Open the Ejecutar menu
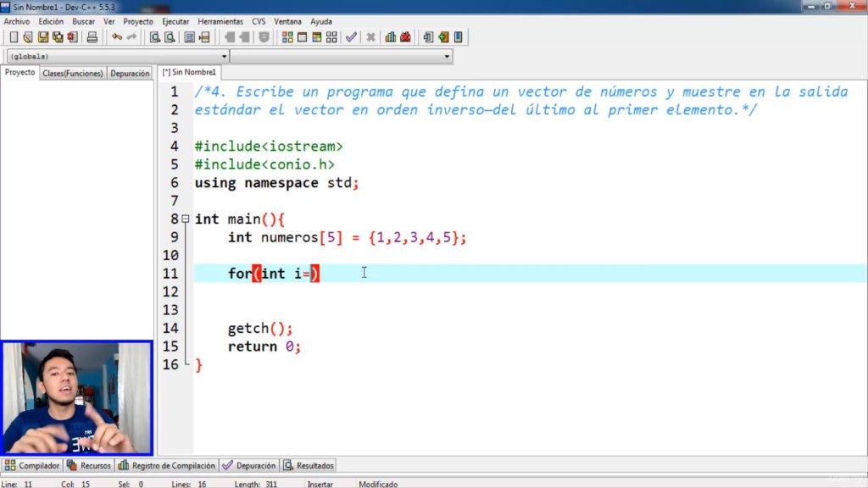This screenshot has height=488, width=868. (175, 21)
